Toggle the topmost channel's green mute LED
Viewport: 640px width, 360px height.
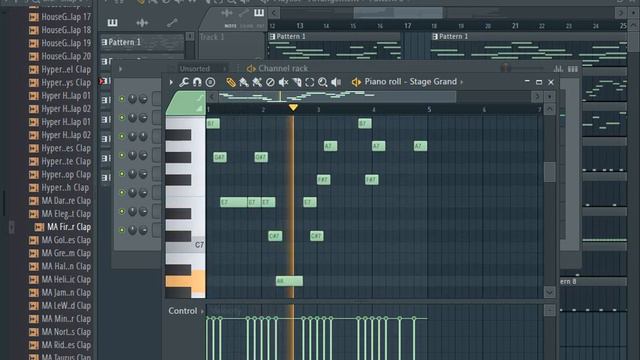click(122, 99)
